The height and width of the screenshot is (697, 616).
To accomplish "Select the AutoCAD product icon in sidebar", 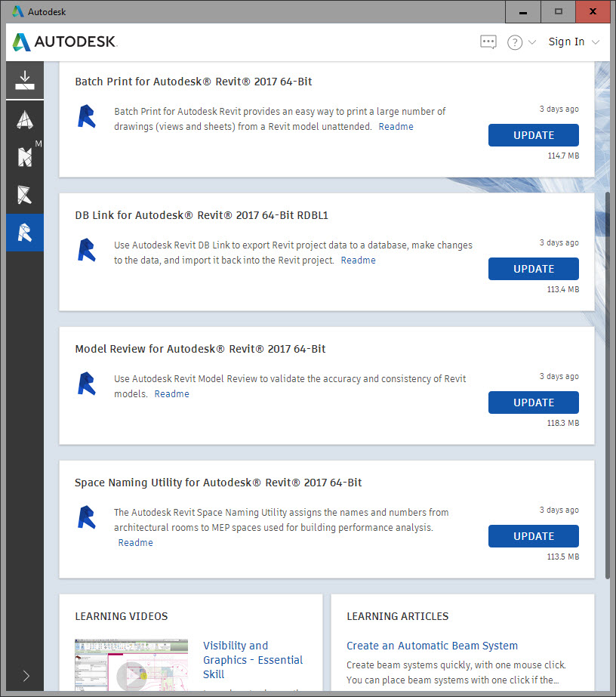I will pyautogui.click(x=25, y=119).
